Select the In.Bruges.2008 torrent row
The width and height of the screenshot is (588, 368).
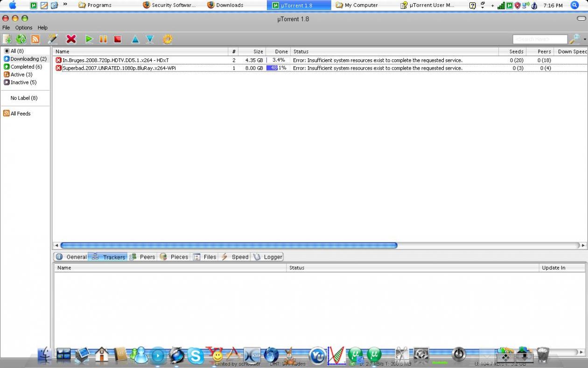(320, 60)
